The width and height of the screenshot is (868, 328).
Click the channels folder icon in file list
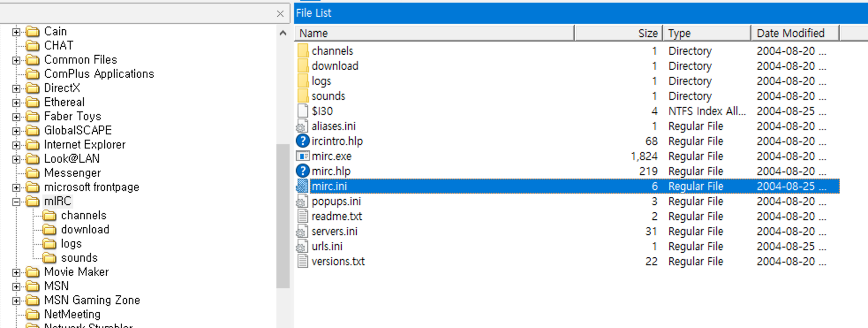point(302,51)
